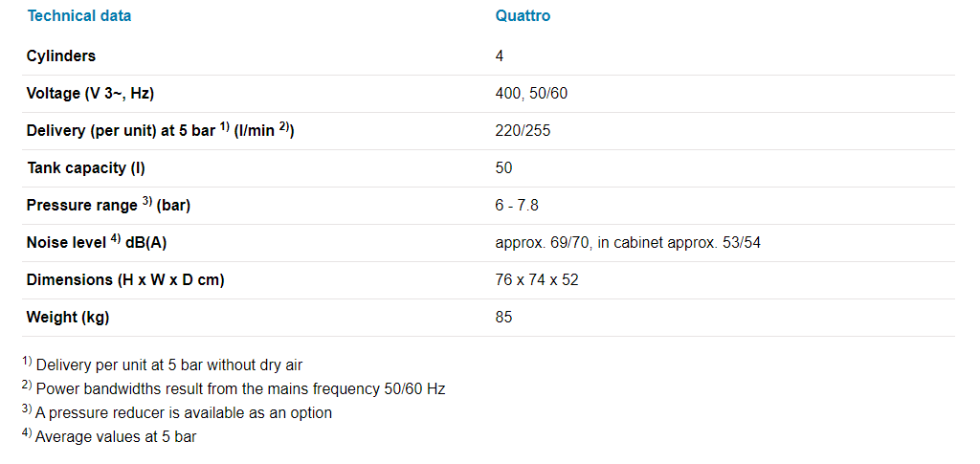980x464 pixels.
Task: Click the 'Dimensions (H x W x D cm)' label
Action: (125, 280)
